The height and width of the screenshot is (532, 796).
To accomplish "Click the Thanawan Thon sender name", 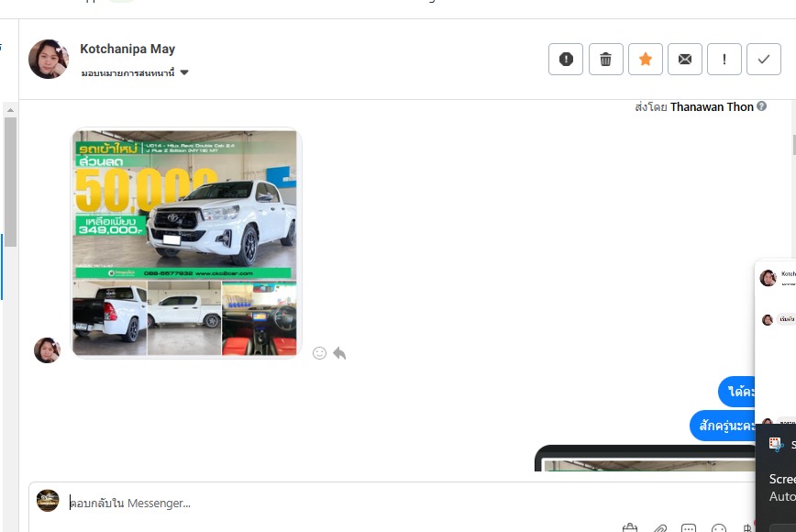I will (x=712, y=106).
